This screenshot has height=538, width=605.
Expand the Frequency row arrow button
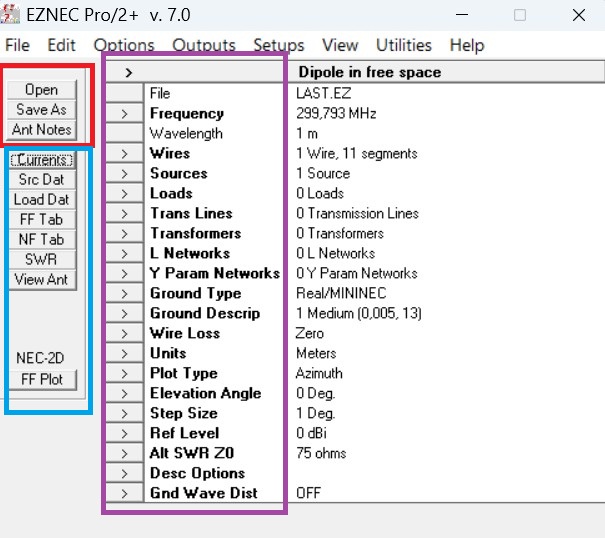124,114
